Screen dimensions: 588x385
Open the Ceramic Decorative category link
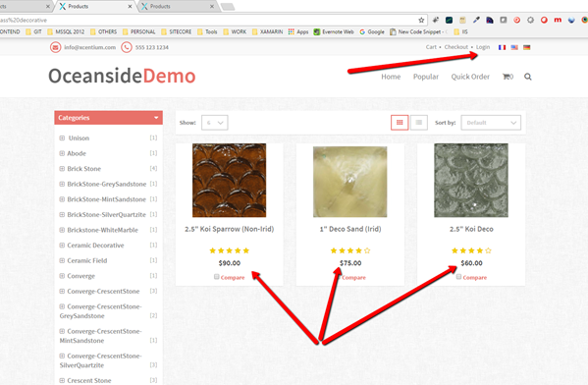tap(95, 245)
